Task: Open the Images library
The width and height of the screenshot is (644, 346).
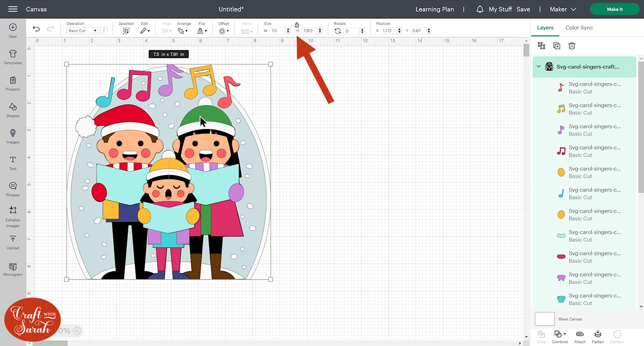Action: point(12,136)
